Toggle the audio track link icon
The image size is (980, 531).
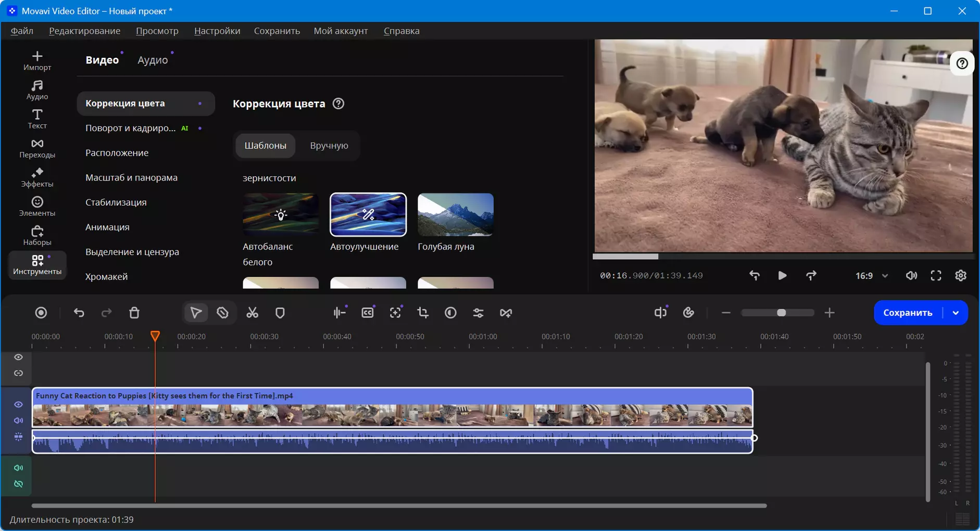pos(18,484)
